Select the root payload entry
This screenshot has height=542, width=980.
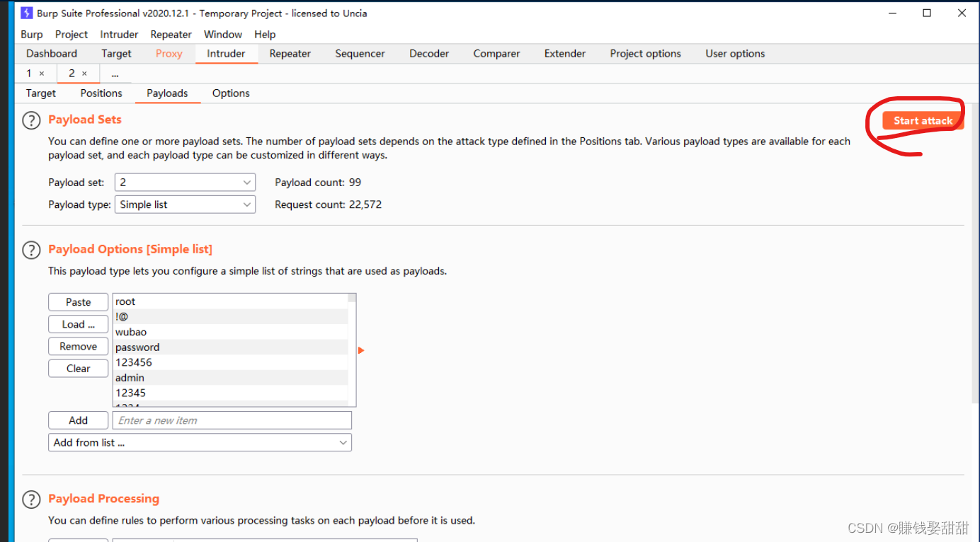231,301
